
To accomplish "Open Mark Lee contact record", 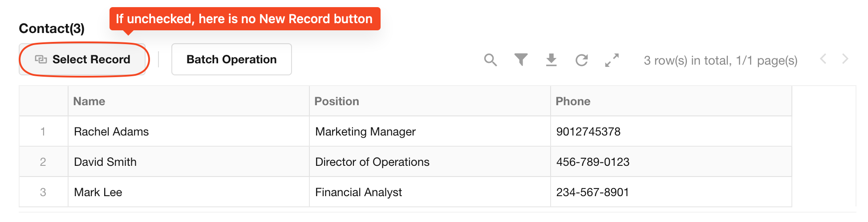I will coord(98,192).
